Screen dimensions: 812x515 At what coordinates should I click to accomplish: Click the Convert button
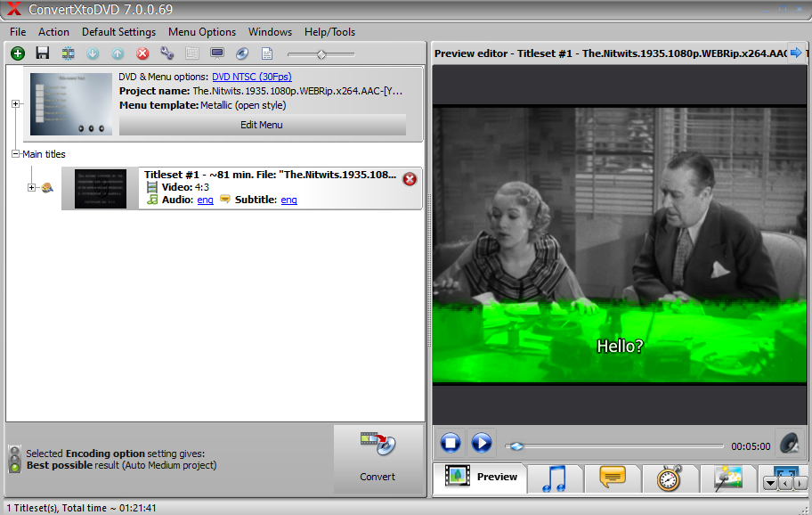coord(378,459)
